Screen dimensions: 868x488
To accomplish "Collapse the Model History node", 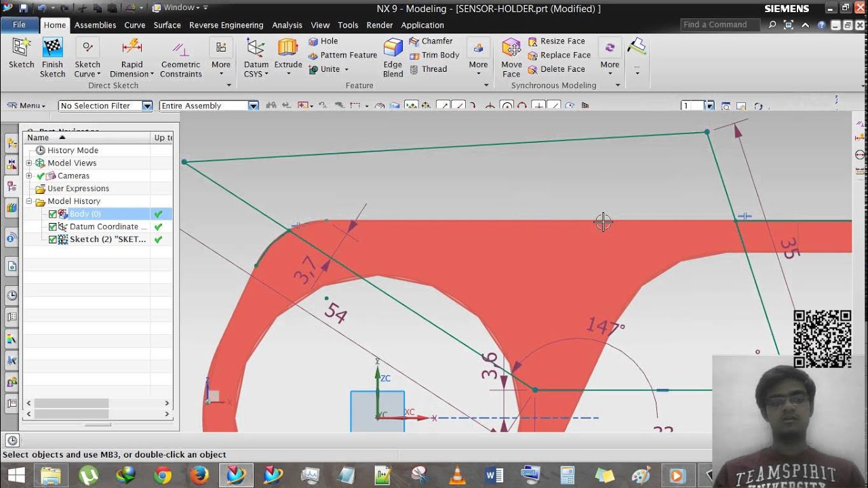I will coord(29,201).
